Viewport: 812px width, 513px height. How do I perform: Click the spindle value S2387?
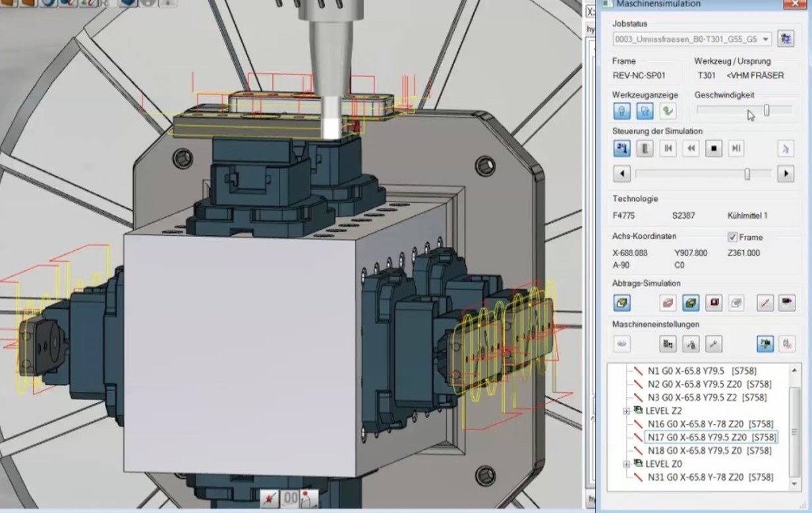point(685,215)
